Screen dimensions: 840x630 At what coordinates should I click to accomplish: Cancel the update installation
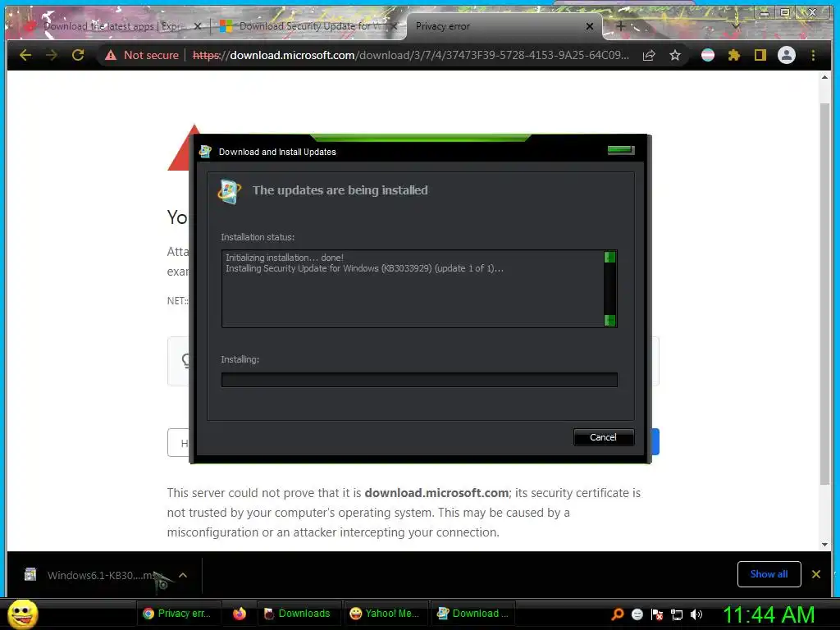pos(604,437)
